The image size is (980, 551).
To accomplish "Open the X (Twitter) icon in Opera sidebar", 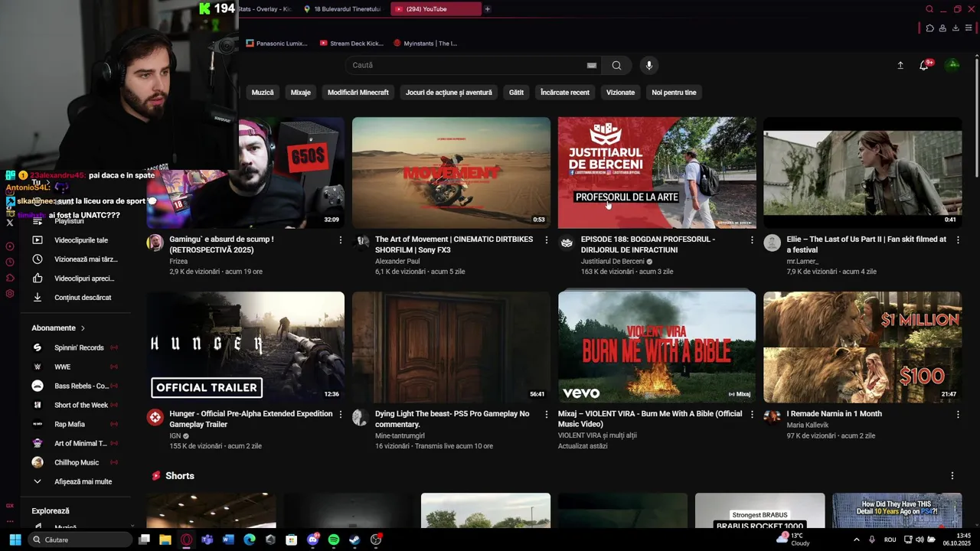I will (x=10, y=223).
